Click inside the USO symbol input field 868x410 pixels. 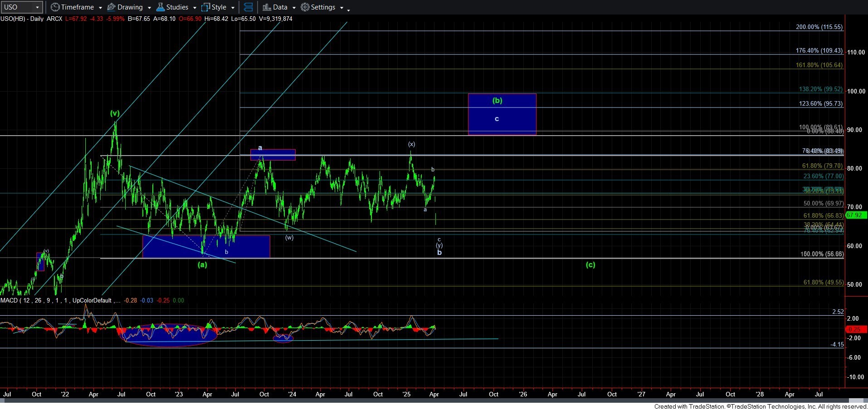(17, 7)
